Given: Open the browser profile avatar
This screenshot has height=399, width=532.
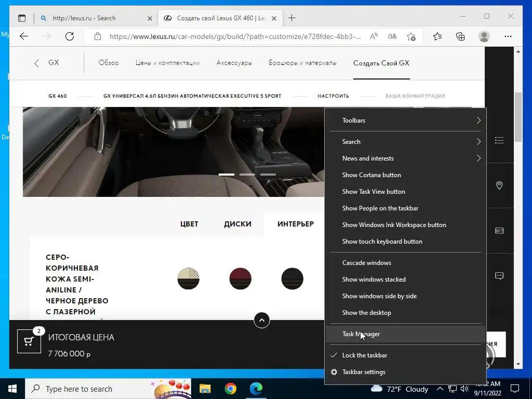Looking at the screenshot, I should coord(484,36).
